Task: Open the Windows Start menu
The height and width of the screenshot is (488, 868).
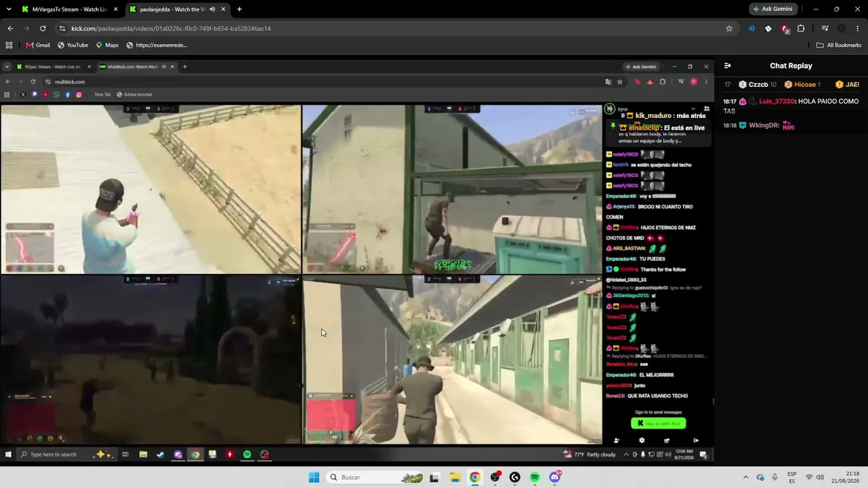Action: point(313,477)
